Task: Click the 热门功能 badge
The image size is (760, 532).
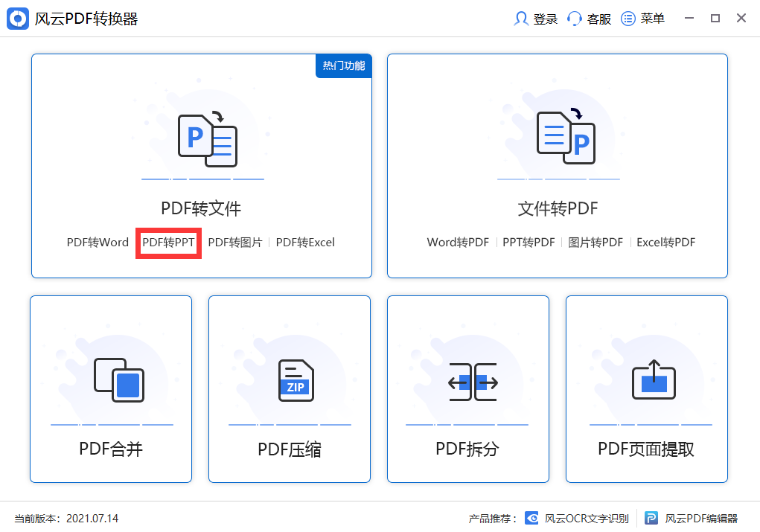Action: tap(344, 65)
